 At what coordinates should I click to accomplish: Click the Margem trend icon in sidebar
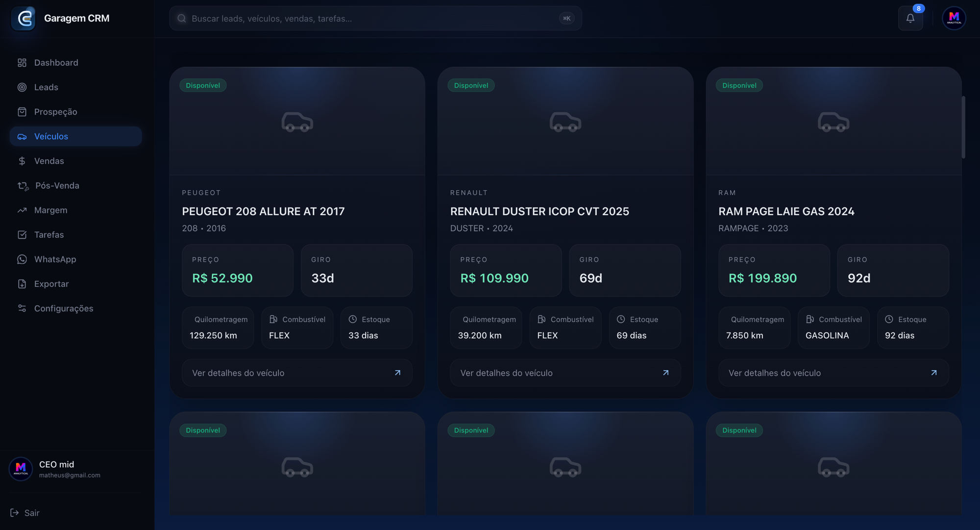click(22, 210)
